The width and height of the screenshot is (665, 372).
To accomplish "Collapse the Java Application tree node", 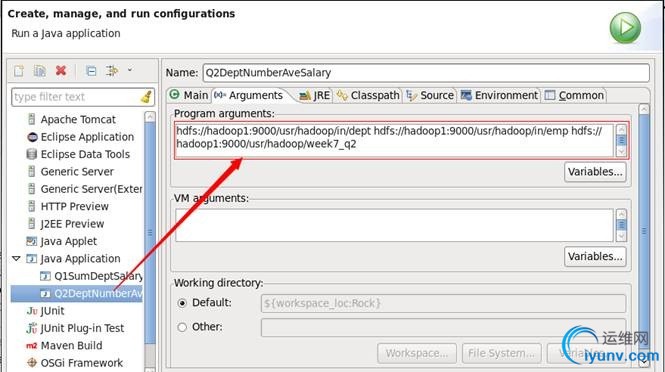I will pos(17,258).
